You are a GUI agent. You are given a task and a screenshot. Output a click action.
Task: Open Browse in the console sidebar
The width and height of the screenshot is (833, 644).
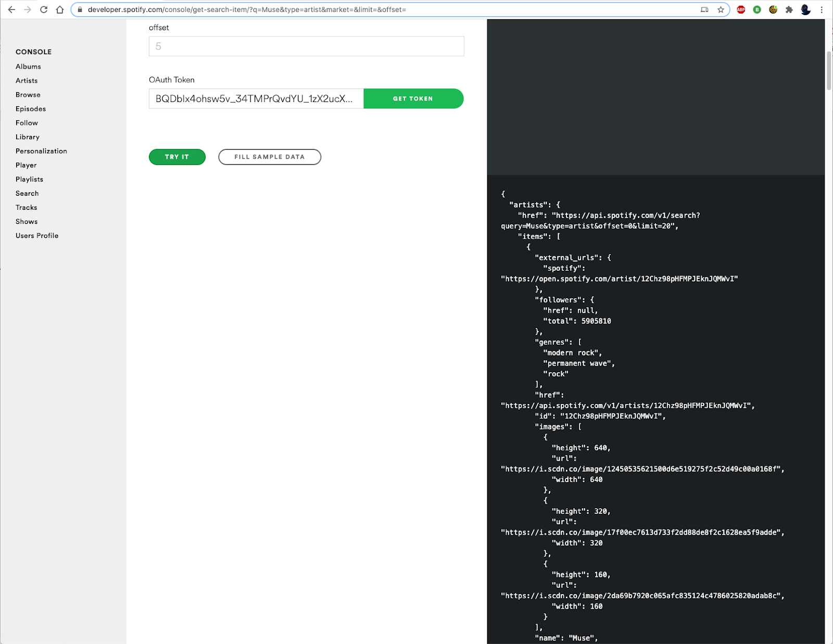(x=28, y=95)
